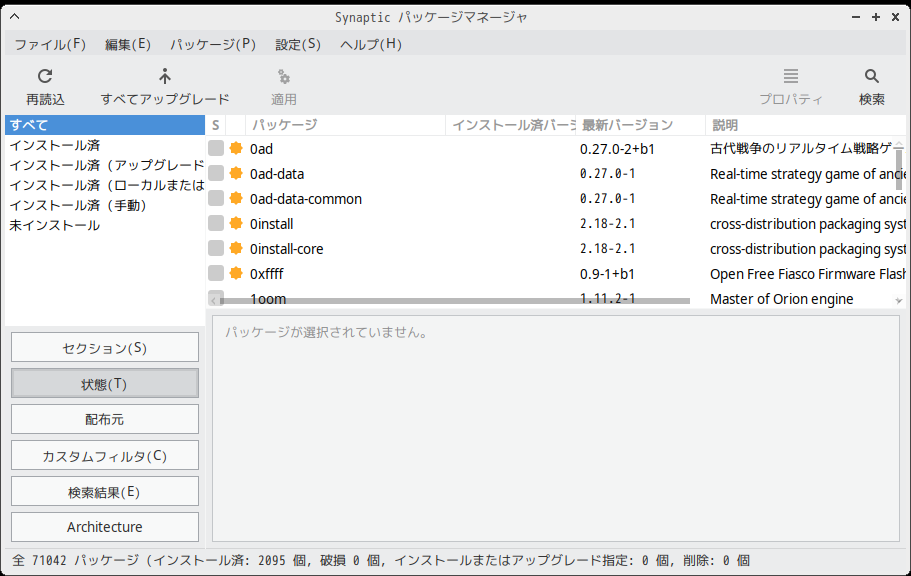Open the パッケージ(P) menu

[x=213, y=44]
